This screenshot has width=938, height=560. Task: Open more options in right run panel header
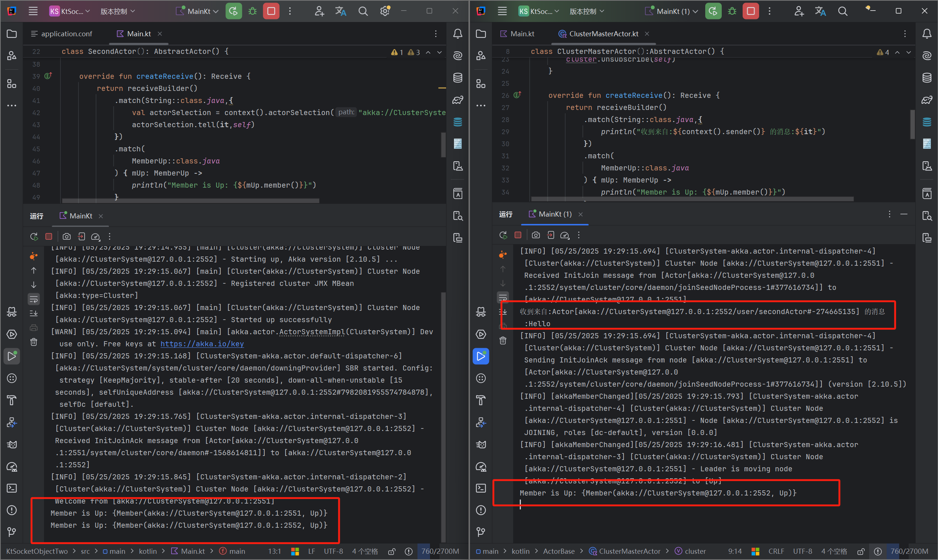tap(889, 214)
